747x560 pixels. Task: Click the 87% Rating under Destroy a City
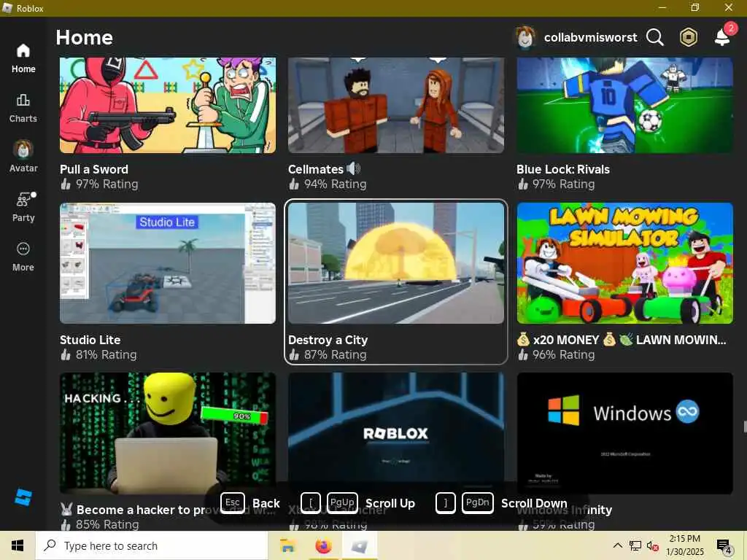pyautogui.click(x=328, y=355)
